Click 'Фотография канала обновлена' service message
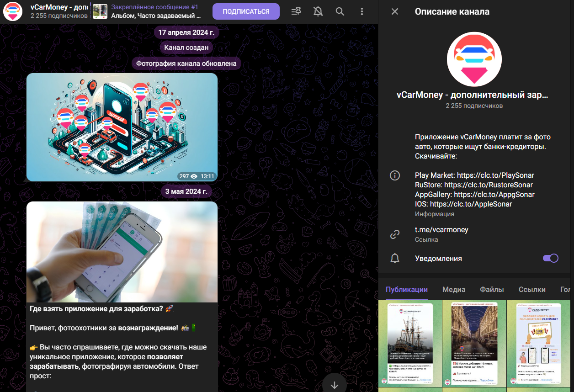 (x=186, y=64)
